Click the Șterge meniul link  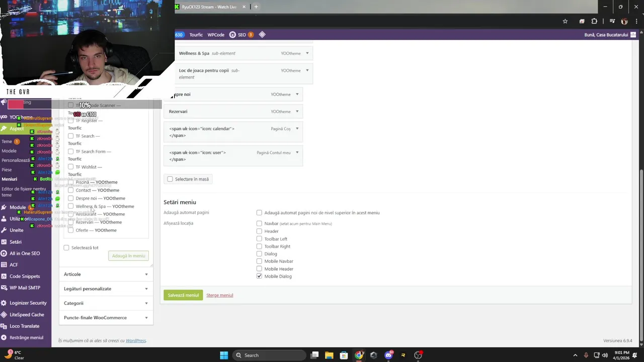coord(219,295)
